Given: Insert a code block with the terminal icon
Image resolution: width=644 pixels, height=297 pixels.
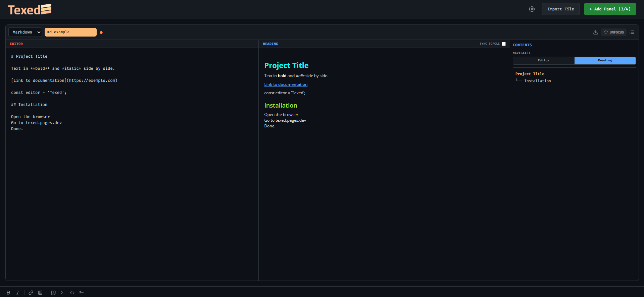Looking at the screenshot, I should pyautogui.click(x=63, y=293).
